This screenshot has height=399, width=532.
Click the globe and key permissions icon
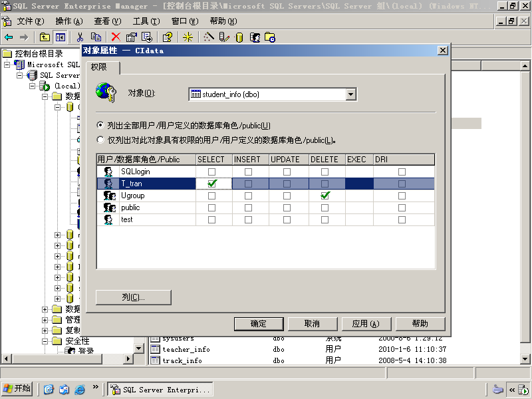coord(106,92)
